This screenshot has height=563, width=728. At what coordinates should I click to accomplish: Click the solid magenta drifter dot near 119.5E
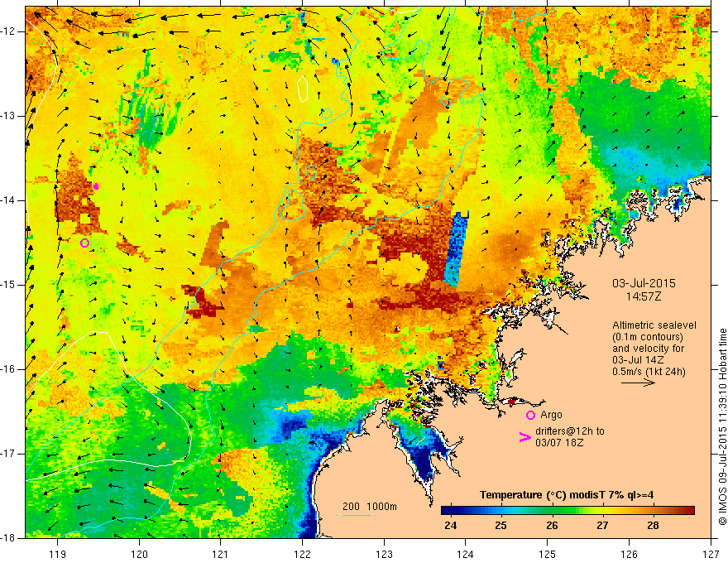[96, 186]
